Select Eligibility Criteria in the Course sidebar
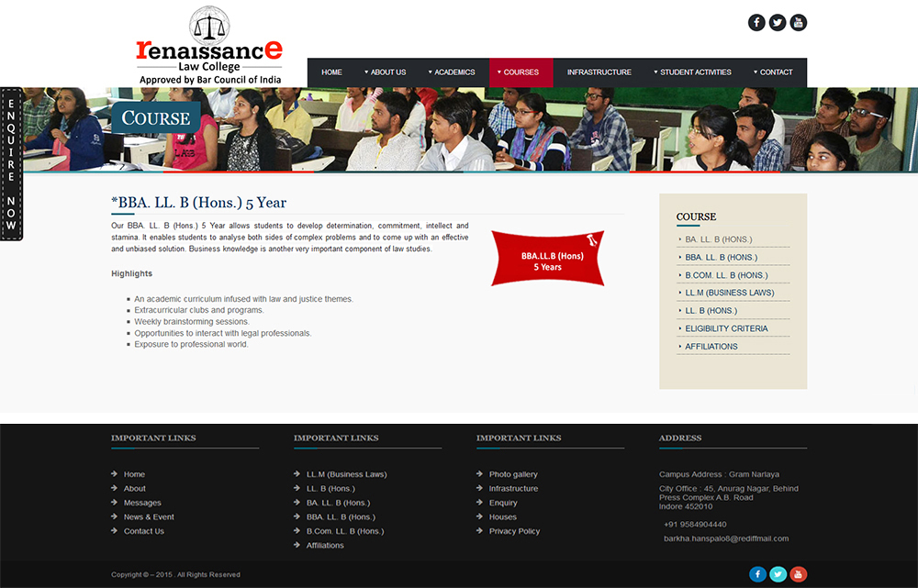Image resolution: width=918 pixels, height=588 pixels. 726,328
